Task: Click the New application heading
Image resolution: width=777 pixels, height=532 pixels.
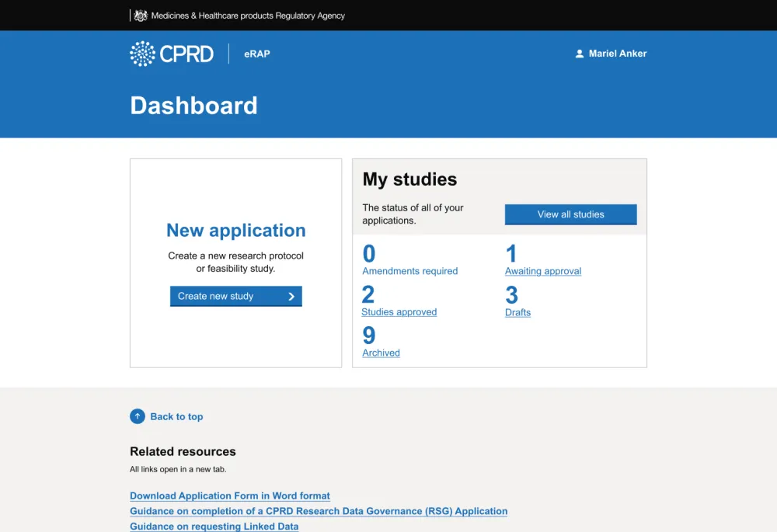Action: click(x=235, y=230)
